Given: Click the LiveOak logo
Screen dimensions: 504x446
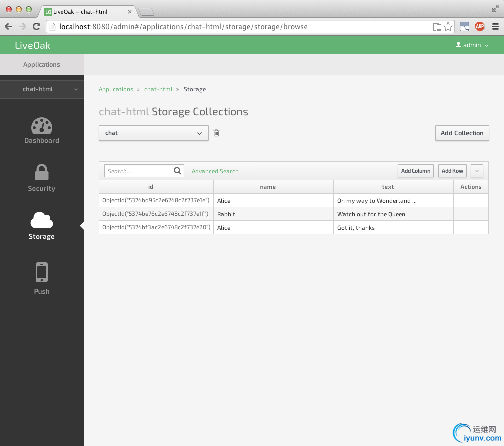Looking at the screenshot, I should 33,45.
